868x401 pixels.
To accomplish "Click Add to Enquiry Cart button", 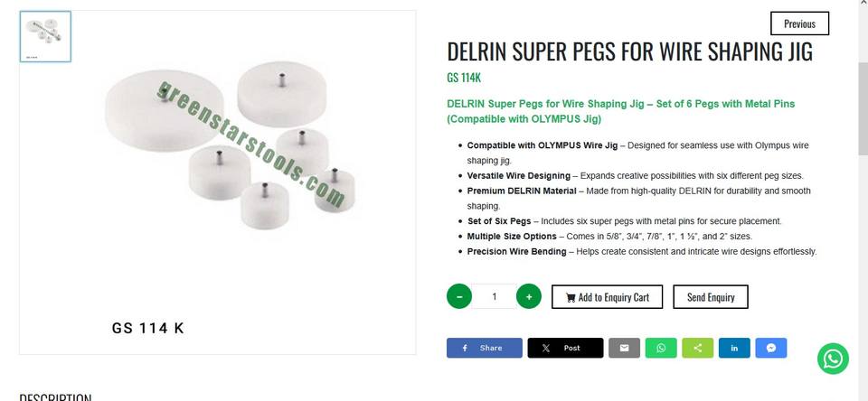I will (607, 297).
